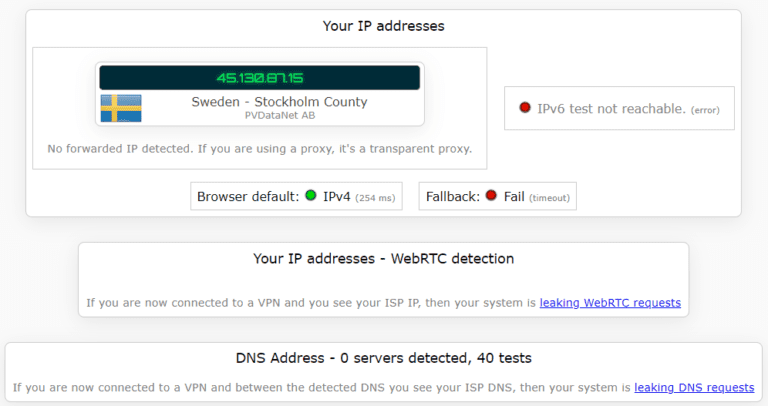Click the WebRTC detection heading

[x=384, y=259]
